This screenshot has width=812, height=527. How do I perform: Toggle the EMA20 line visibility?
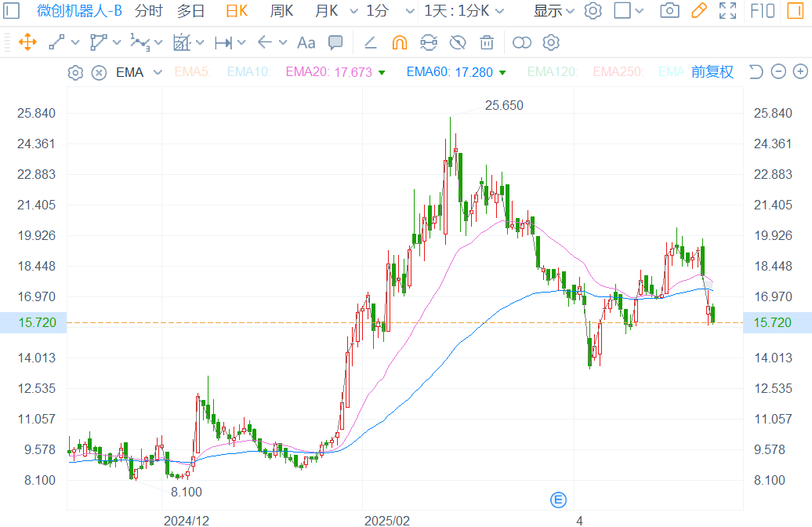click(x=335, y=72)
